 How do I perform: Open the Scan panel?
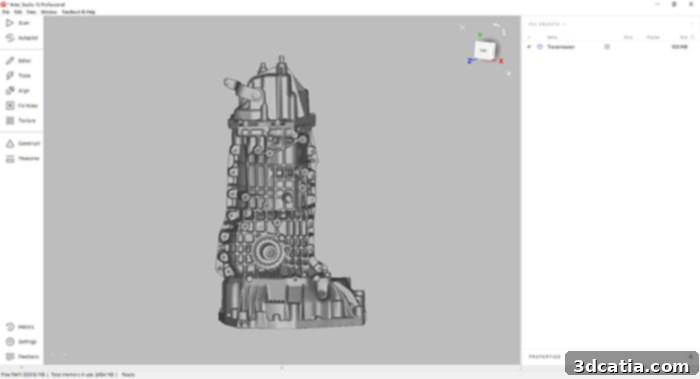(18, 23)
